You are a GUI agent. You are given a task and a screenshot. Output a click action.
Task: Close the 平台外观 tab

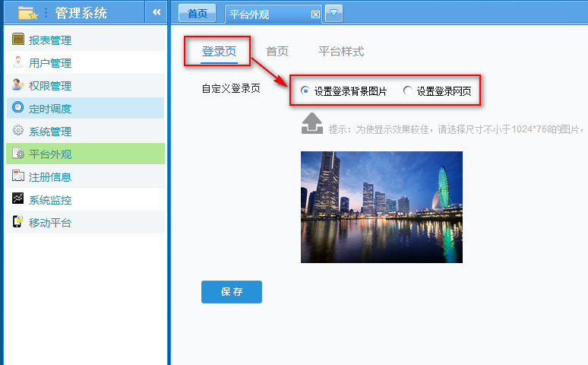316,14
